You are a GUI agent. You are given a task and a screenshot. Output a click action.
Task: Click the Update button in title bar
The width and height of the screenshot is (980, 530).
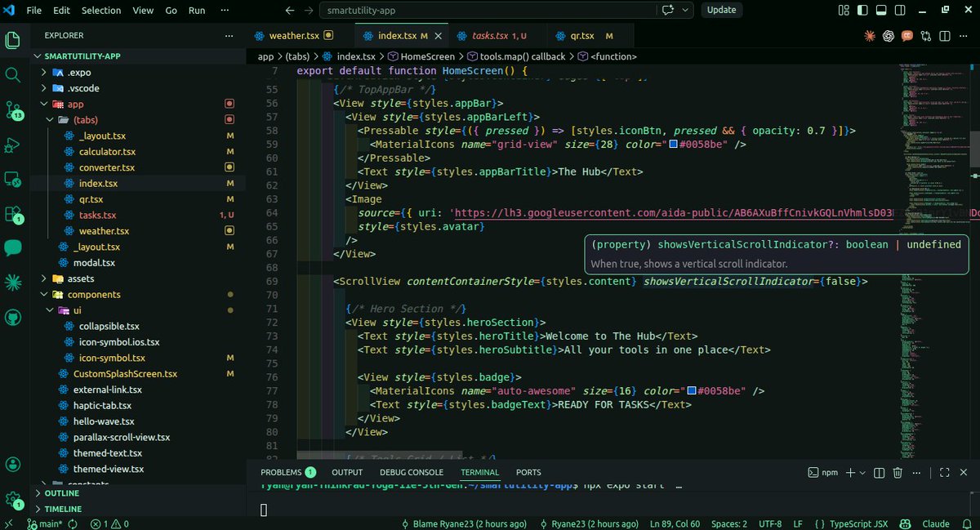(721, 10)
